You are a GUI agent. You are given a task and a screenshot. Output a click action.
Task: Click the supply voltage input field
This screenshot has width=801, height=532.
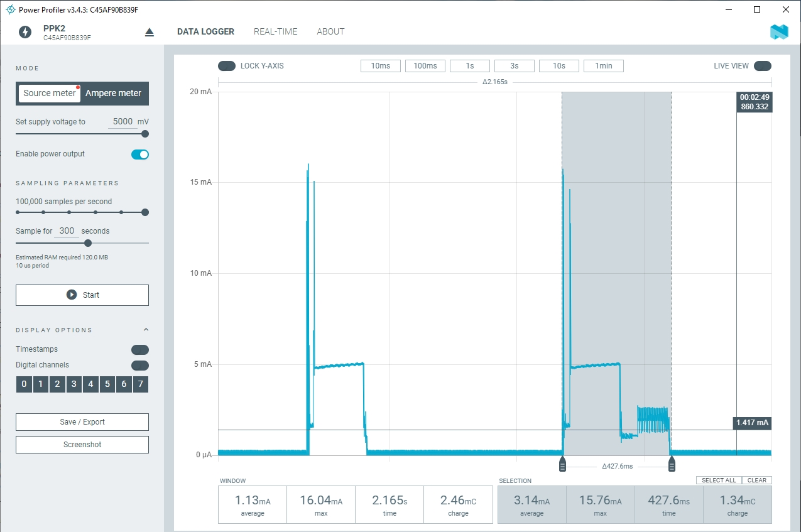pos(122,122)
